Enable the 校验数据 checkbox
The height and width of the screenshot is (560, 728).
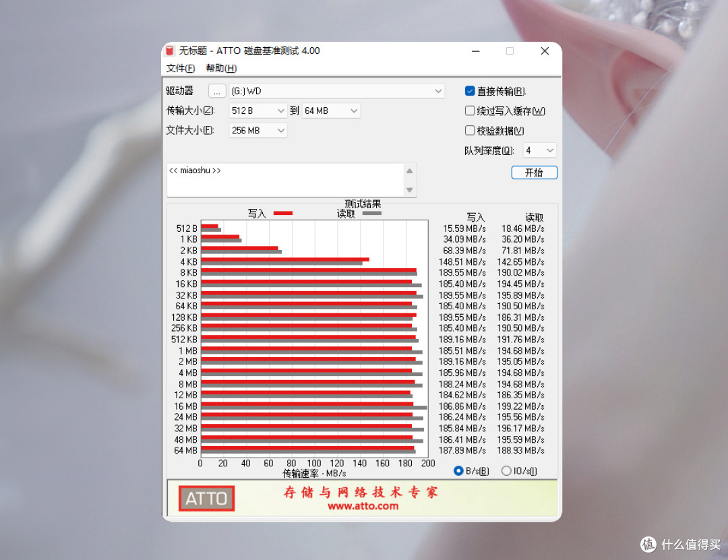click(469, 131)
